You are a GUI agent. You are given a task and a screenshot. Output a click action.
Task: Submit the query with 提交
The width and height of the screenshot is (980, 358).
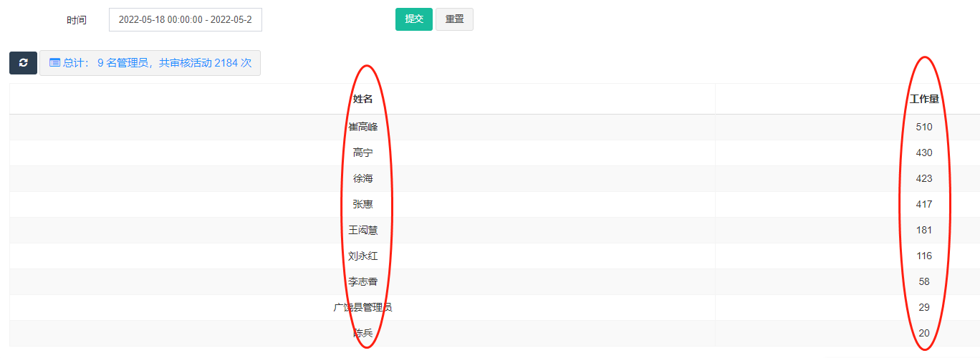414,19
